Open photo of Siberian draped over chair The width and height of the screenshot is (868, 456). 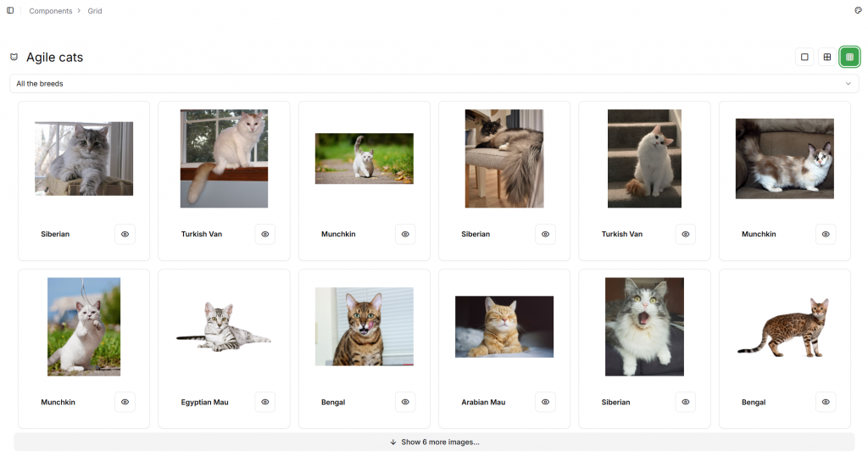click(504, 158)
